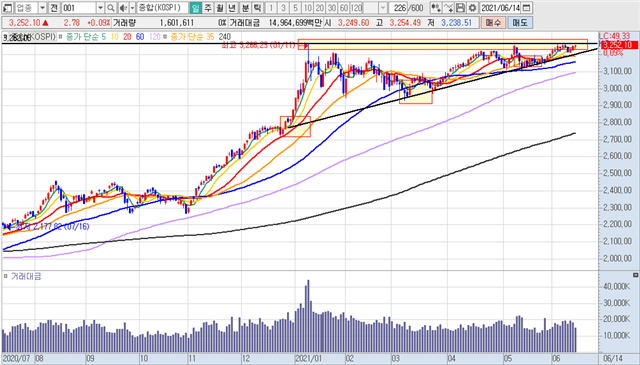Click the purple 120 moving average label

[155, 37]
